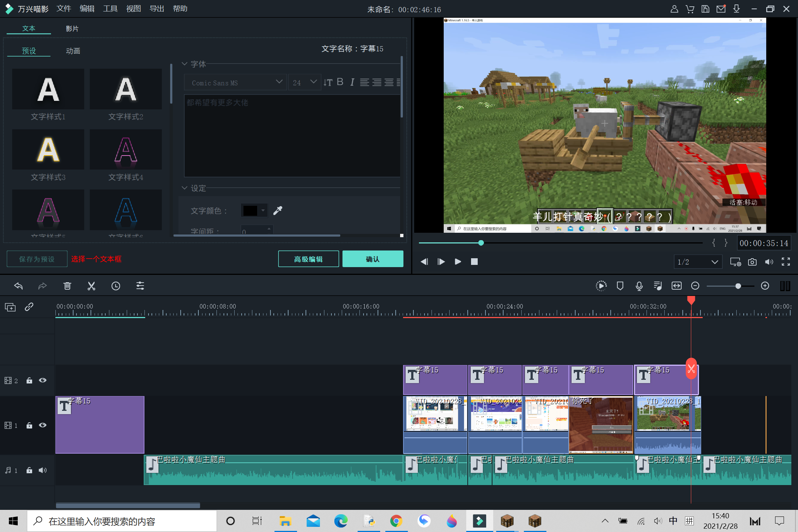This screenshot has width=798, height=532.
Task: Adjust the preview volume speaker icon
Action: click(x=769, y=262)
